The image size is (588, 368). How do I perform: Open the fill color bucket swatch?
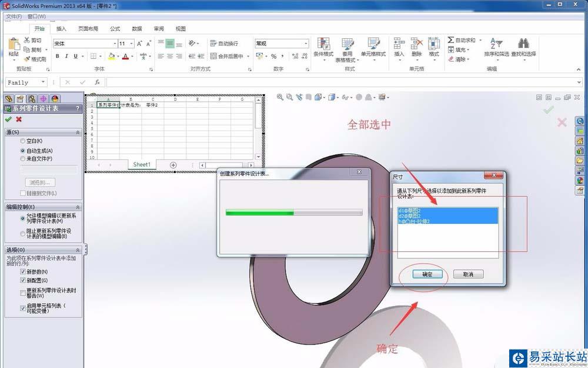click(x=111, y=57)
